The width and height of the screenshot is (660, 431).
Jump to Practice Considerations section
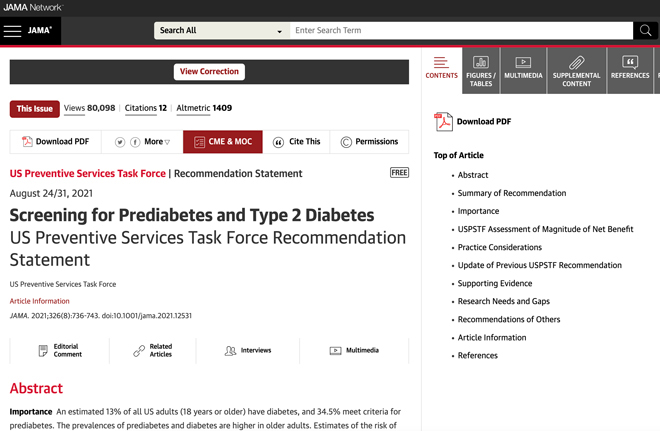(500, 247)
